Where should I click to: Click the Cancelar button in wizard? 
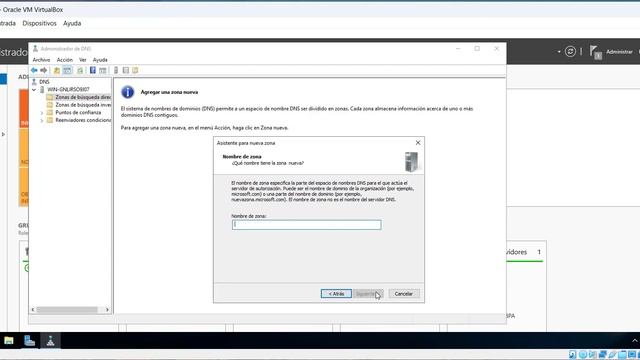[x=404, y=294]
